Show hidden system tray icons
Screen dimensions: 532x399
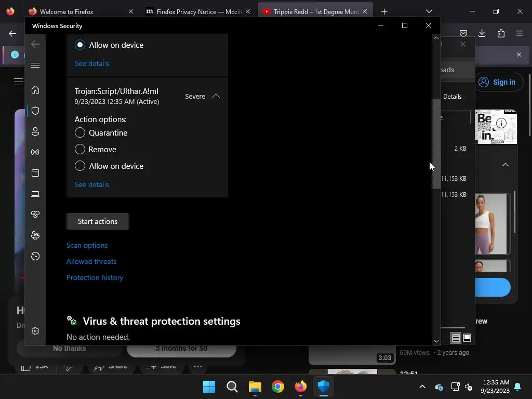coord(422,387)
